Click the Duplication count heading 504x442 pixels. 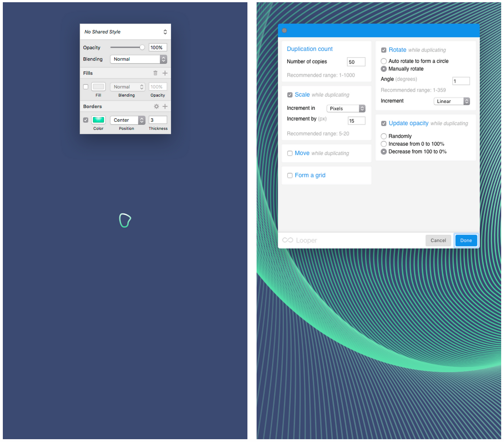pos(310,49)
